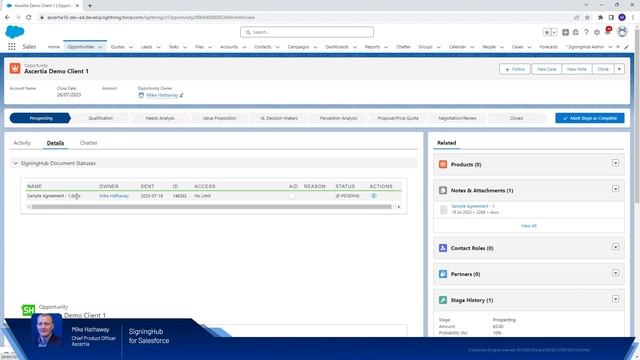
Task: Switch to the Chatter tab
Action: click(89, 143)
